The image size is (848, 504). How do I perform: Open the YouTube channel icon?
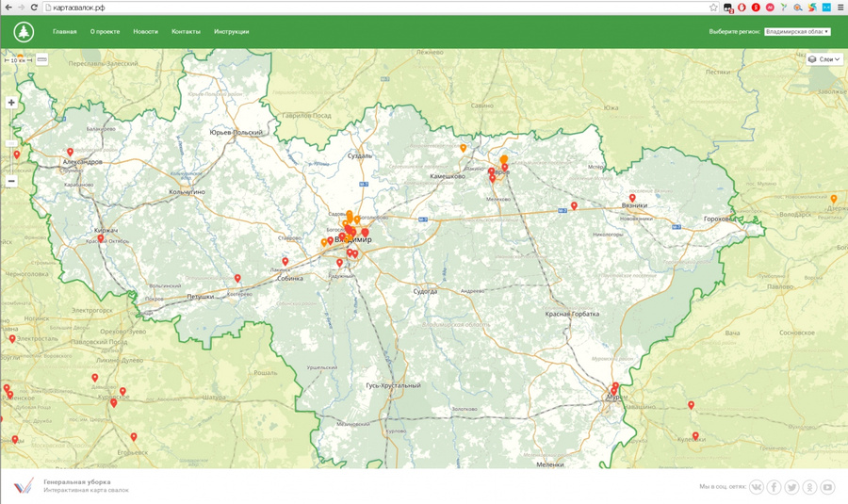click(x=827, y=487)
